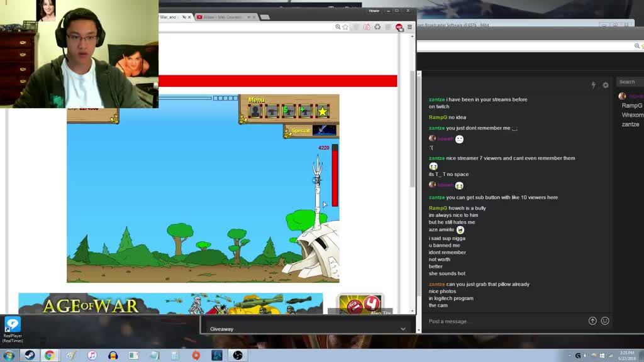644x362 pixels.
Task: Open iTunes from the taskbar
Action: click(x=92, y=356)
